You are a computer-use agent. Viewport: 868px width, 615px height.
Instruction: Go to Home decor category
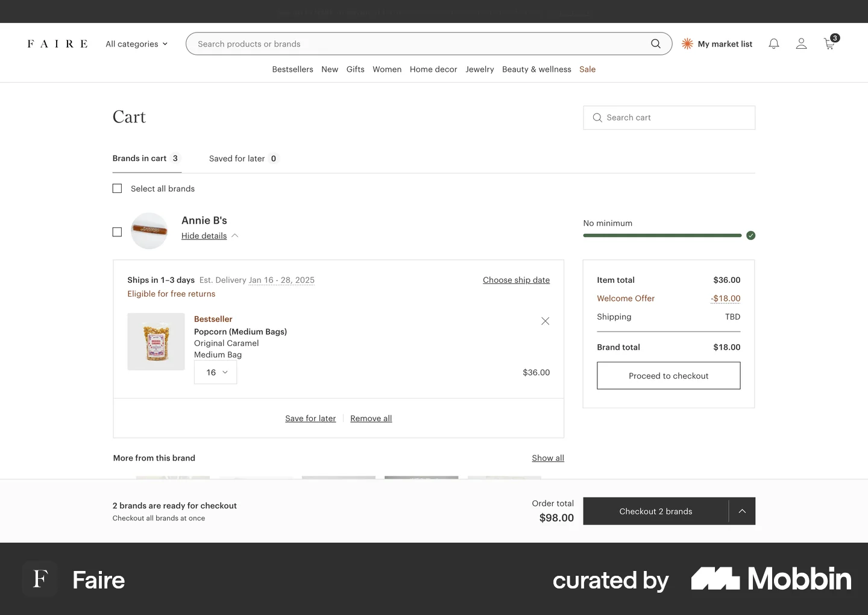433,69
